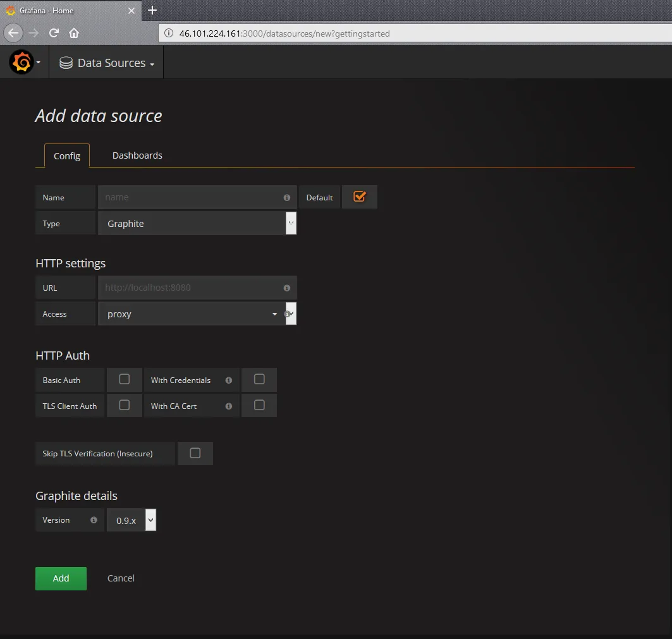Show info tooltip for With Credentials
This screenshot has width=672, height=639.
(228, 380)
